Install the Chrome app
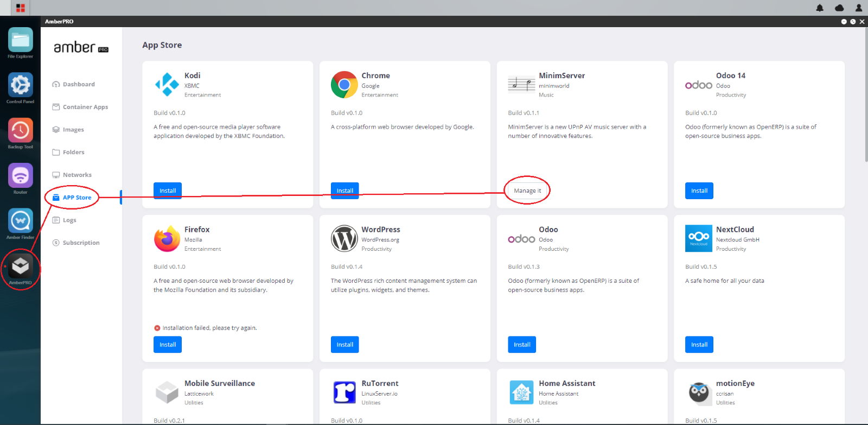This screenshot has width=868, height=425. tap(345, 191)
